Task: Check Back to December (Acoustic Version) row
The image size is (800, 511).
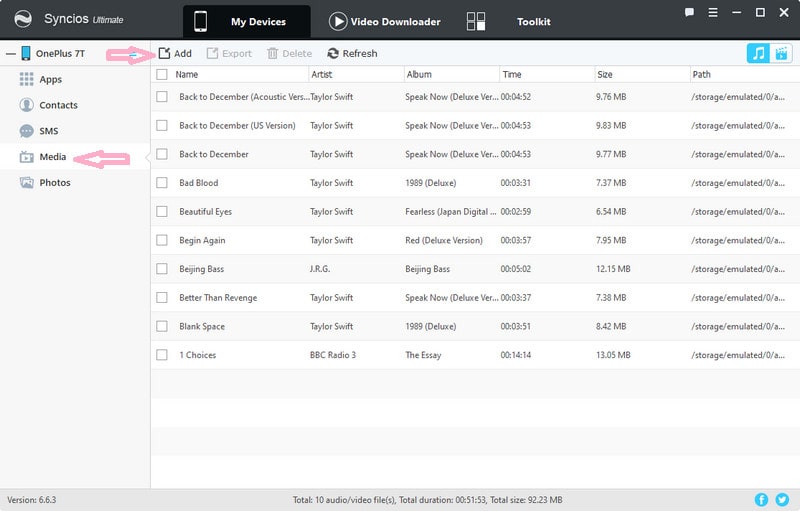Action: pyautogui.click(x=162, y=96)
